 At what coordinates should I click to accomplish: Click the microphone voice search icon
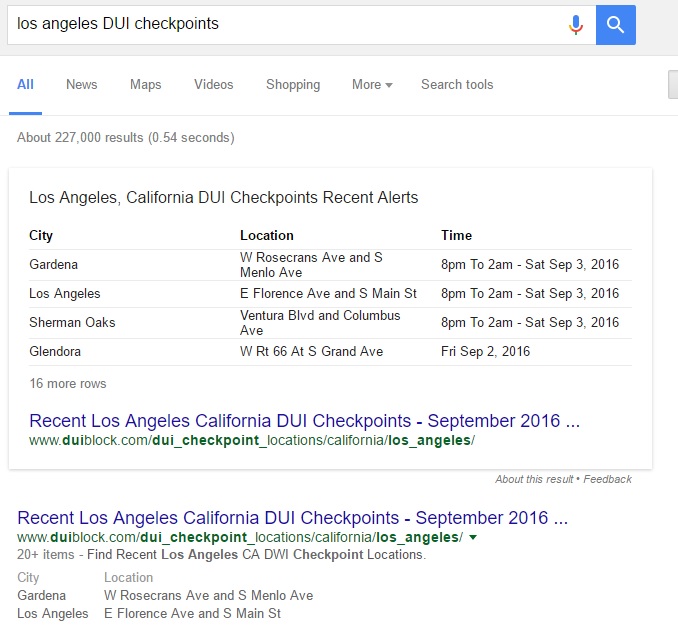pyautogui.click(x=575, y=25)
